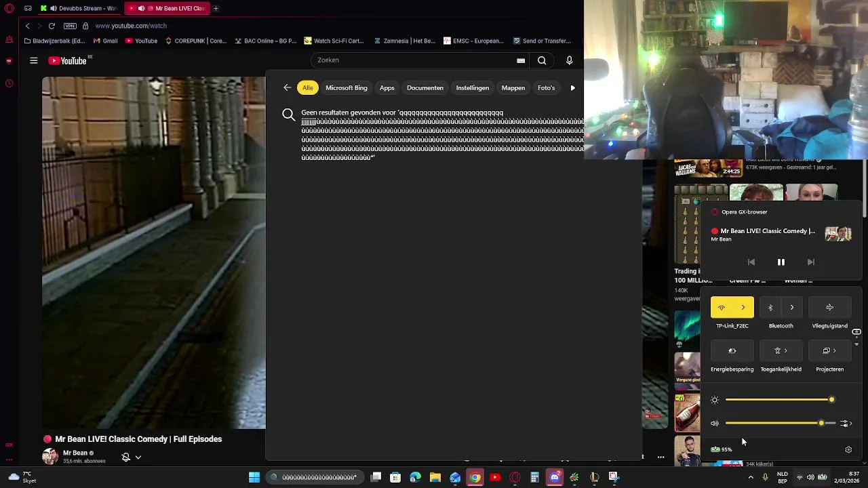
Task: Open the Send or Transfer bookmark
Action: (542, 41)
